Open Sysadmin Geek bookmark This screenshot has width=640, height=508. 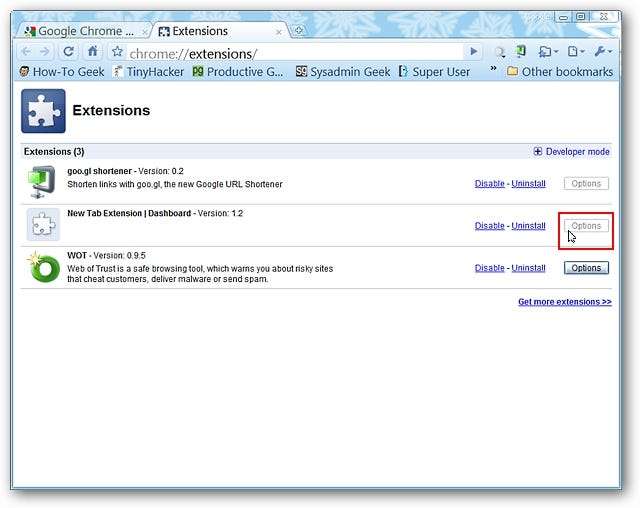click(x=342, y=72)
